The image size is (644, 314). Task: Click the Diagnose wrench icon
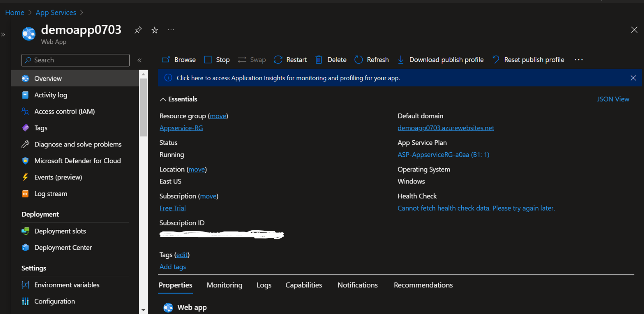[25, 145]
